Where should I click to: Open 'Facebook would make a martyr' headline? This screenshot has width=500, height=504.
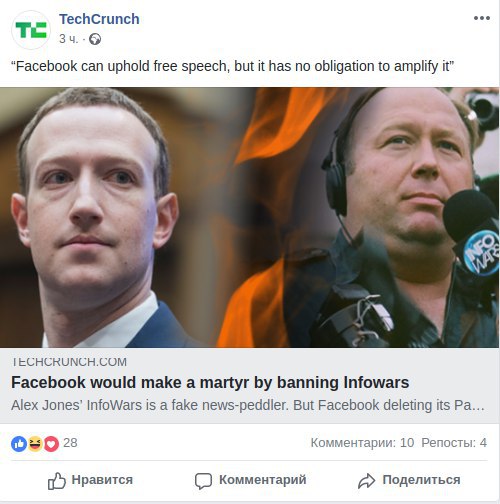(210, 382)
